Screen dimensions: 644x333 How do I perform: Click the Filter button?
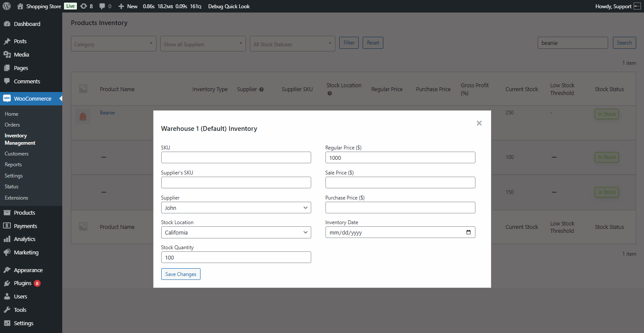click(x=349, y=43)
